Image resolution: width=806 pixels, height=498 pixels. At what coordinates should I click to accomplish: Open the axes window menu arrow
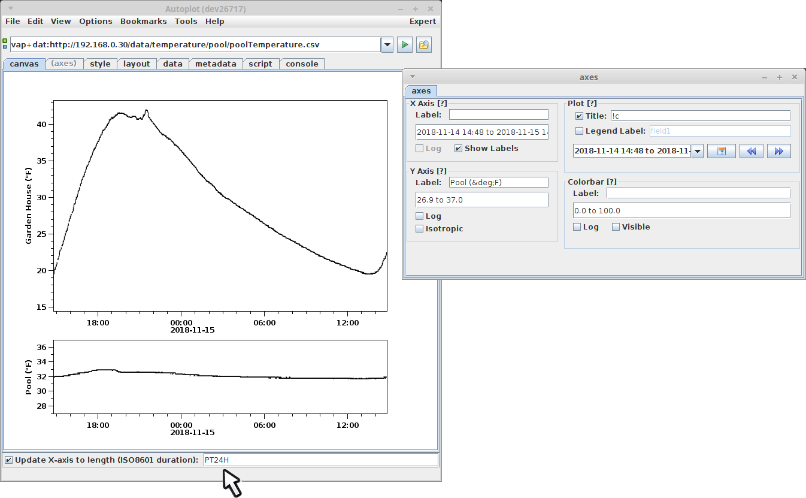click(412, 77)
